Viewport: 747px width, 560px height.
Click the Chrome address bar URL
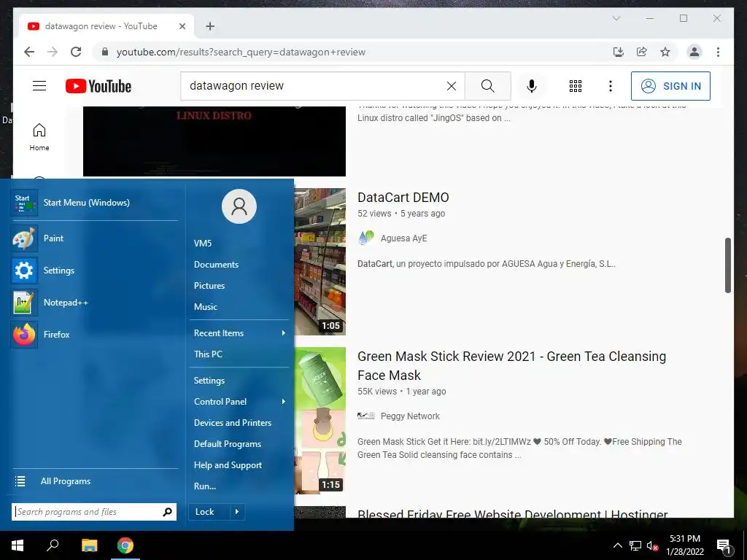pos(241,52)
